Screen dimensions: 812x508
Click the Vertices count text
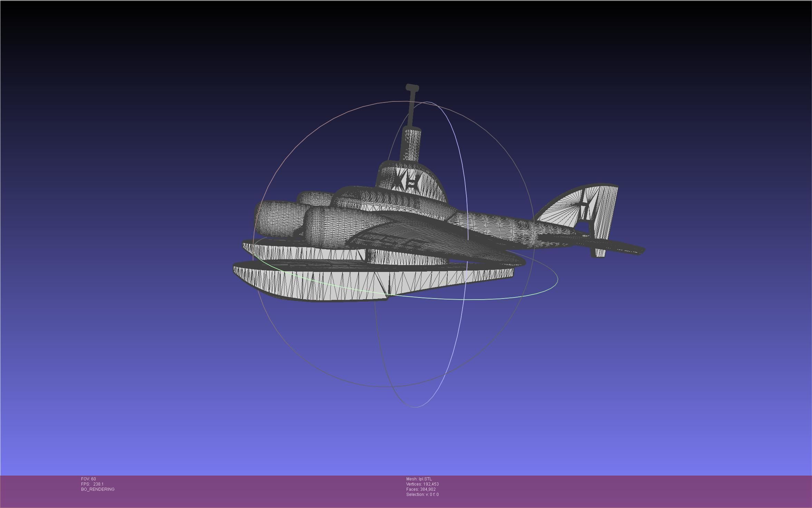coord(422,484)
